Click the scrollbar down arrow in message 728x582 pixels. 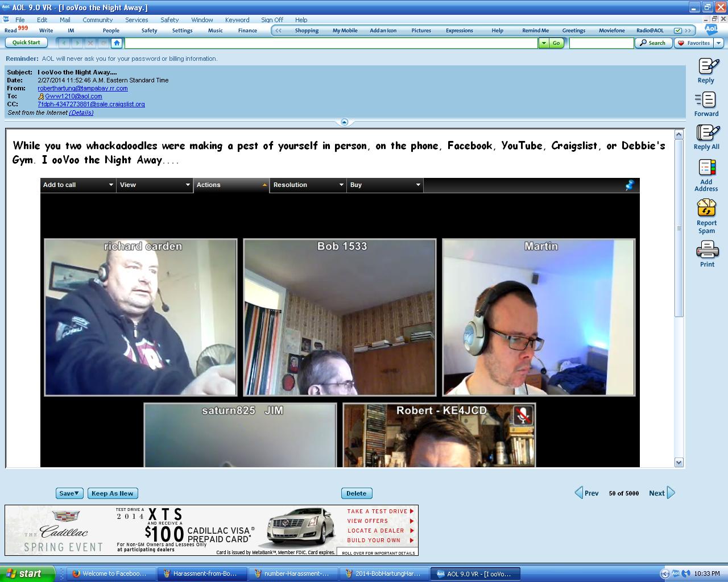pos(679,463)
